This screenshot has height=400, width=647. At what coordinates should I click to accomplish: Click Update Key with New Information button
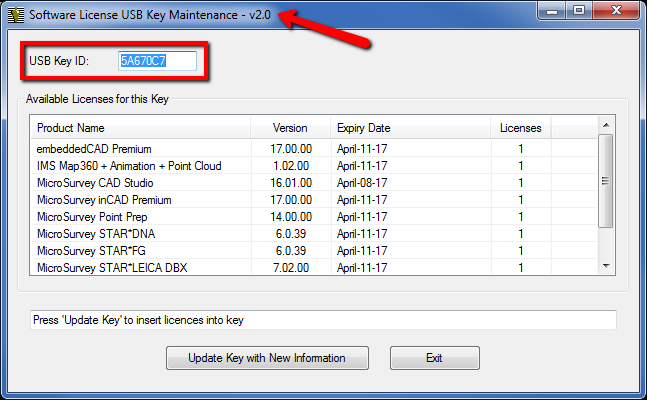pos(267,358)
